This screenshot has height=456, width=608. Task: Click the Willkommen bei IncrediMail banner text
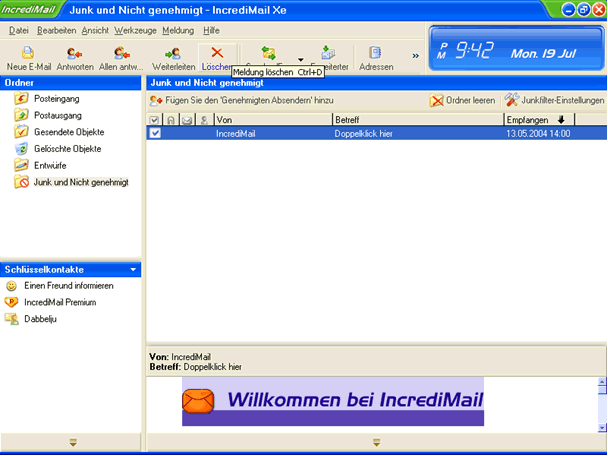tap(355, 400)
